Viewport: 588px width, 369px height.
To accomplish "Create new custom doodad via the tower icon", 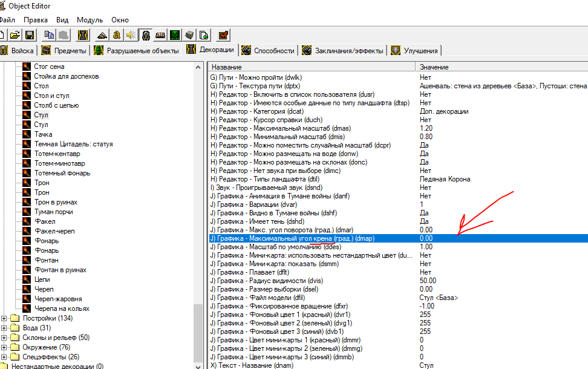I will [x=83, y=35].
